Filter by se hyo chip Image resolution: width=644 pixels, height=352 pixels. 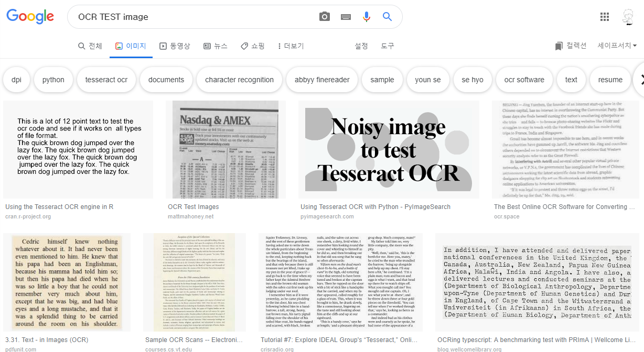tap(473, 80)
